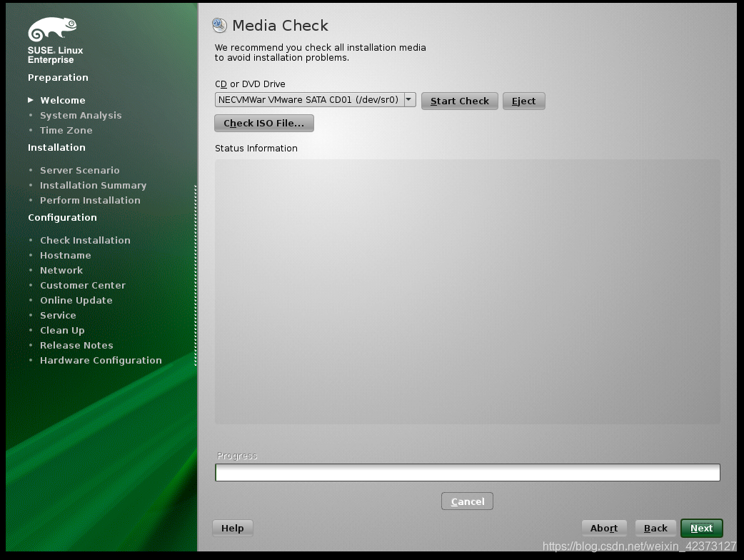Go Back to previous step
Viewport: 744px width, 560px height.
655,528
